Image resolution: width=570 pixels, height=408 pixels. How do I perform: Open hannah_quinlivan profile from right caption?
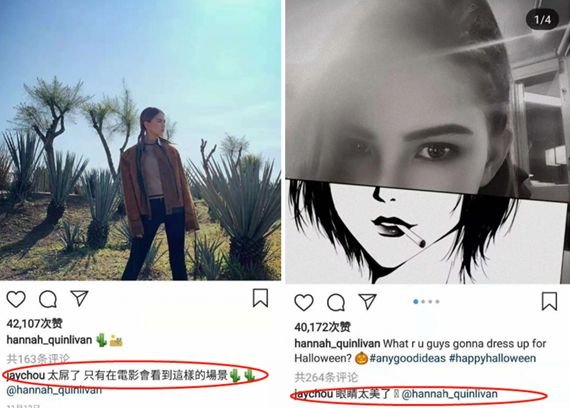tap(337, 343)
